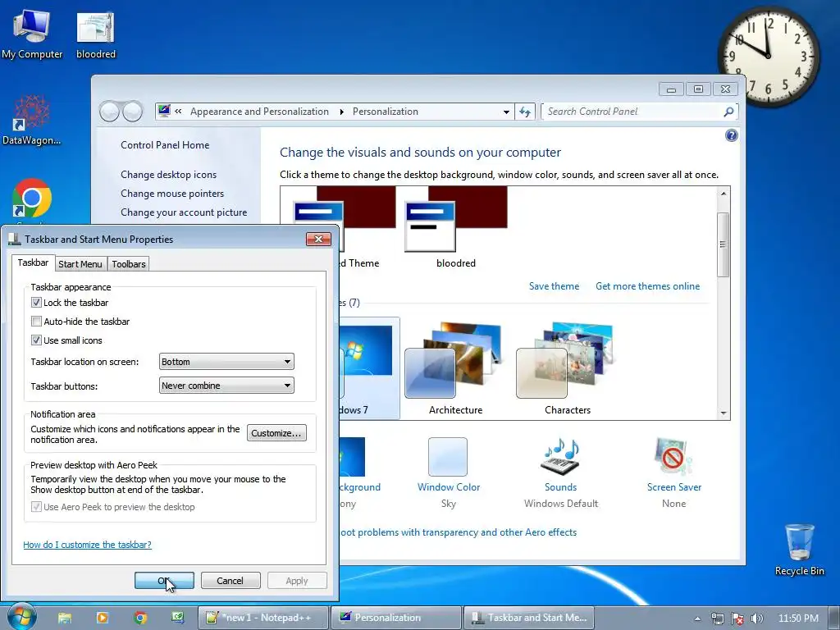Select the bloodred theme thumbnail in the Personalization window

point(456,226)
